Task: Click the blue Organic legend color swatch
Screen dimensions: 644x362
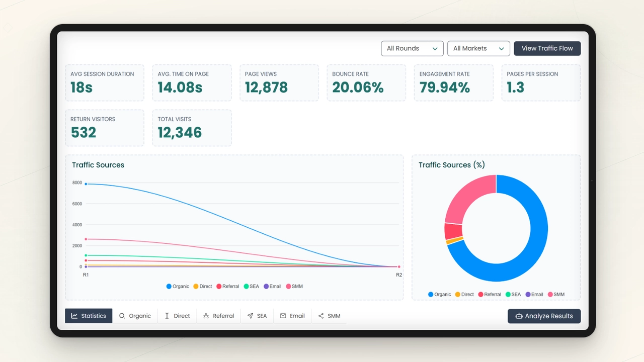Action: (170, 286)
